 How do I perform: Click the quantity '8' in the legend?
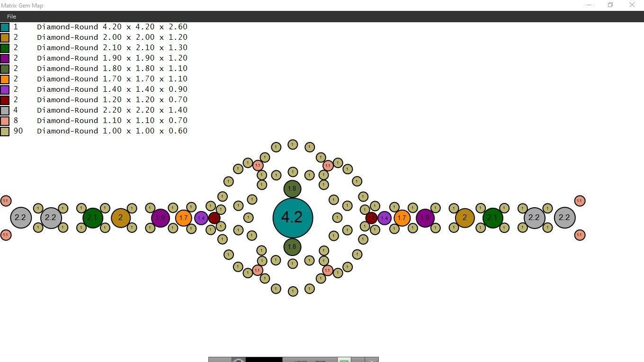coord(16,121)
